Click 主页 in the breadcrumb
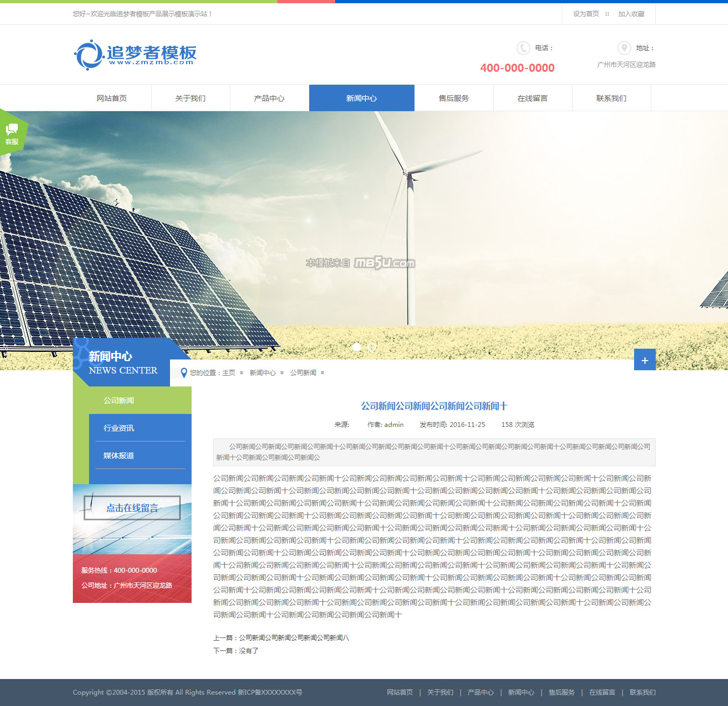This screenshot has width=728, height=706. point(229,373)
